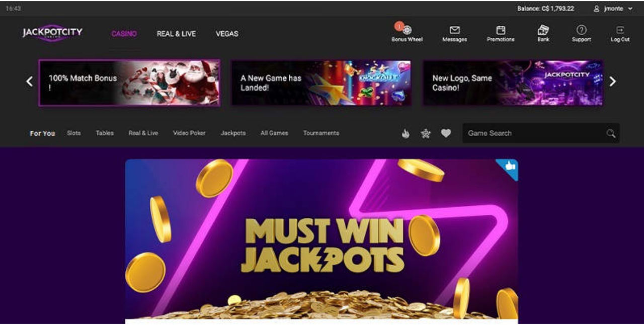Open the Tournaments category
Viewport: 644px width, 325px height.
(321, 133)
